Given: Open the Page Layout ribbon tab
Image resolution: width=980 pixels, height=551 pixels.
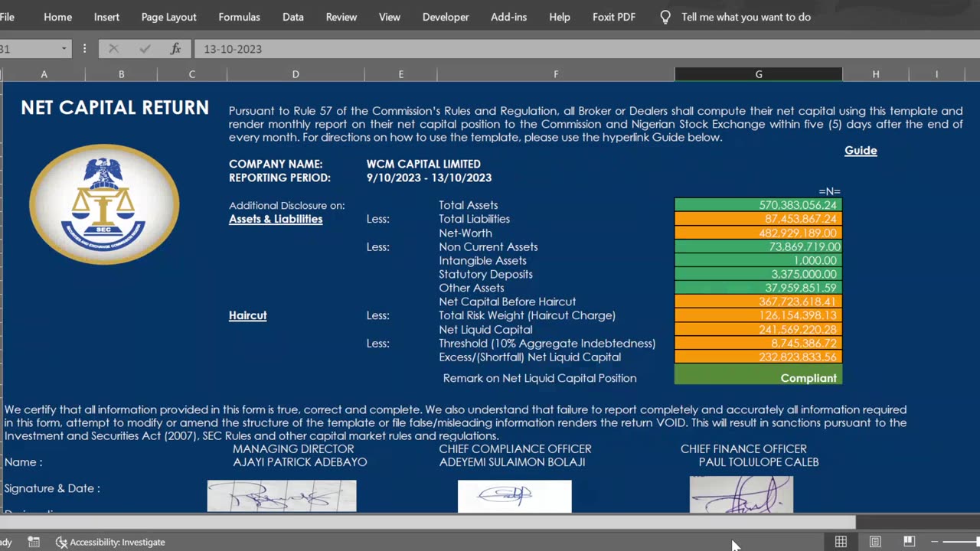Looking at the screenshot, I should [168, 17].
